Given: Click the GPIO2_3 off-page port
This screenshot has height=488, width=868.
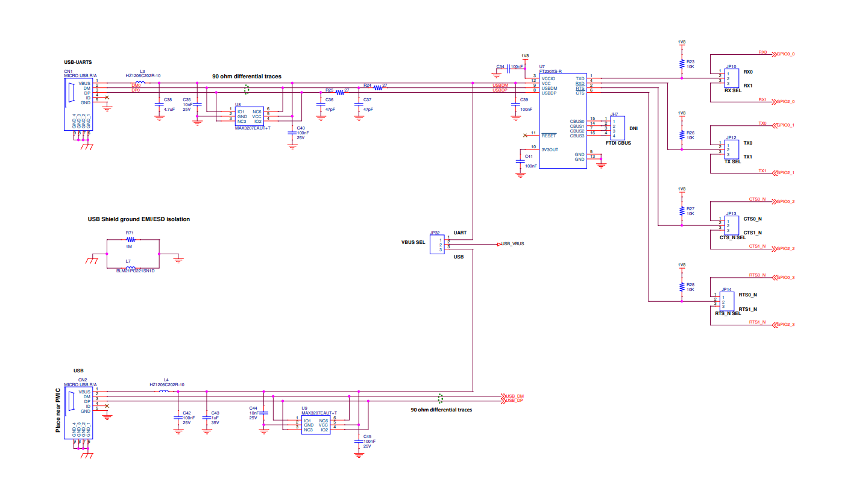Looking at the screenshot, I should tap(783, 325).
